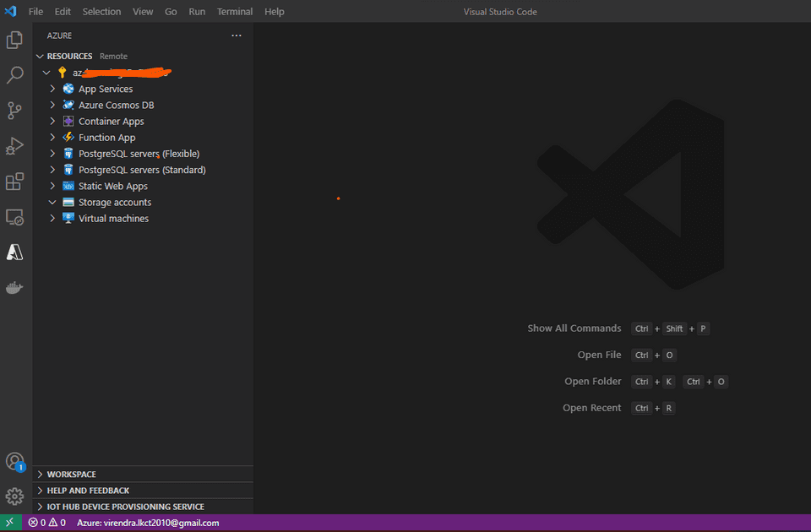Select the PostgreSQL servers (Flexible) label
The height and width of the screenshot is (532, 811).
point(139,154)
